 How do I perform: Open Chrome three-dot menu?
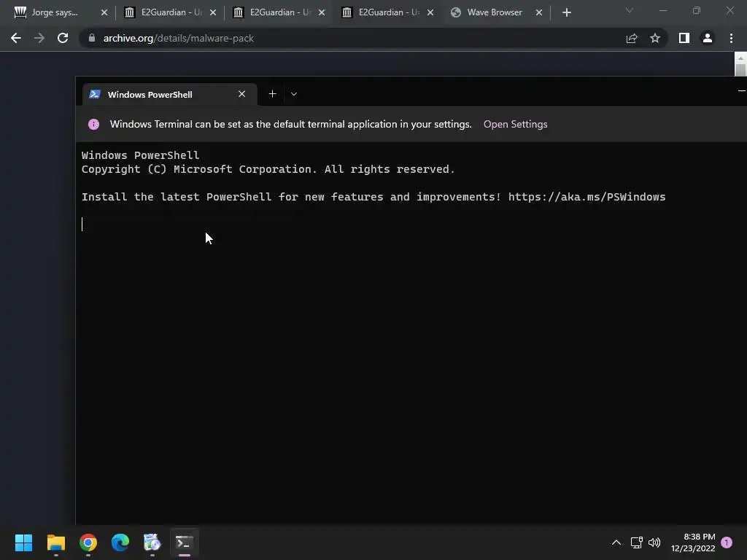click(x=731, y=38)
